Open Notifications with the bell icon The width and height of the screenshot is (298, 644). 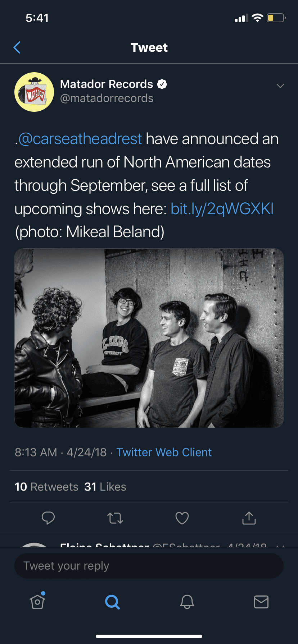187,602
